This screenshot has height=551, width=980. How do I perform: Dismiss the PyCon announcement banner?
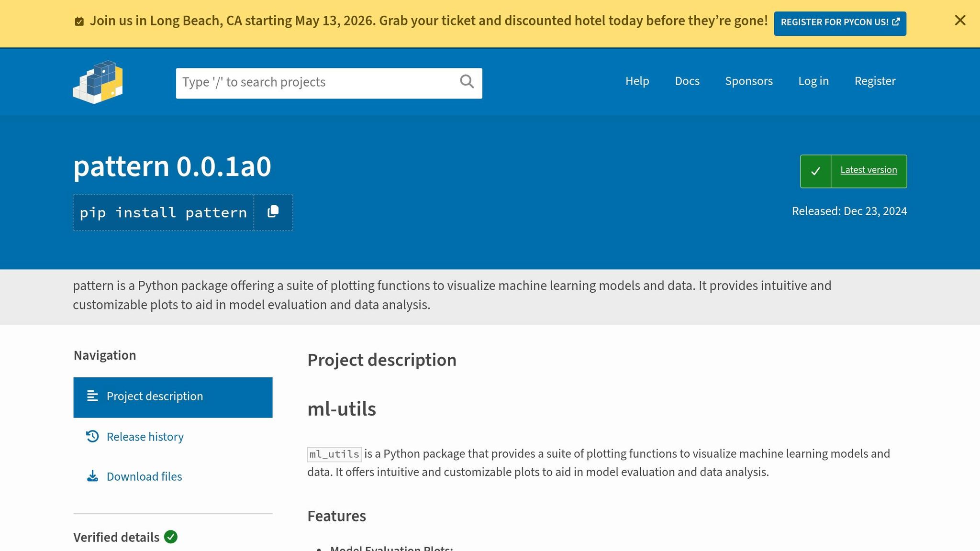click(960, 21)
